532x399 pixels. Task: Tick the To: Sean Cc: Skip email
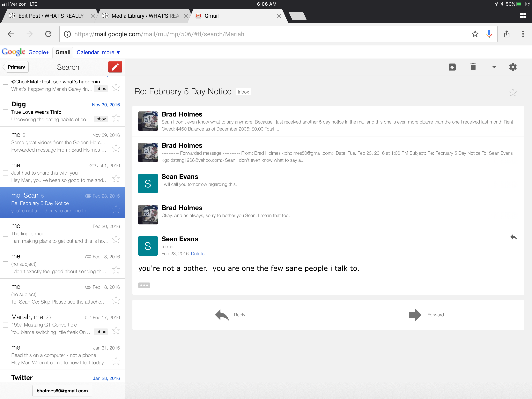5,295
